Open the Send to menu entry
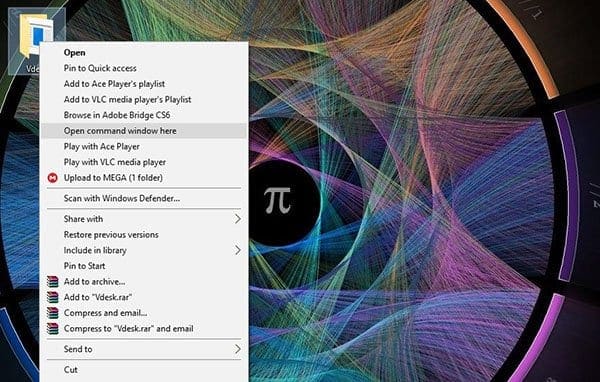Viewport: 600px width, 382px height. [x=144, y=349]
